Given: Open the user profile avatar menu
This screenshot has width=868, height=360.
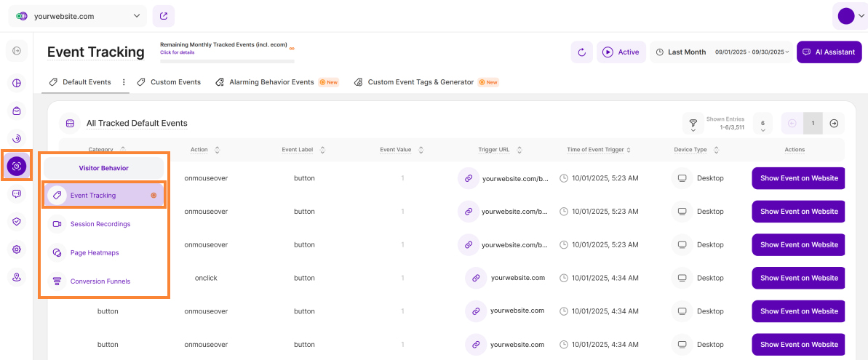Looking at the screenshot, I should pyautogui.click(x=850, y=16).
